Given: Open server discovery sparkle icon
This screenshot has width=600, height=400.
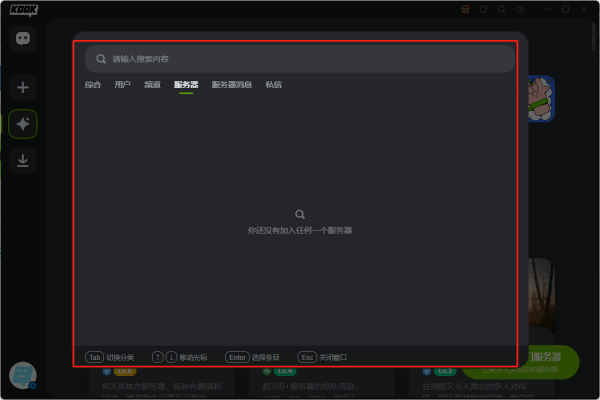Looking at the screenshot, I should coord(23,124).
